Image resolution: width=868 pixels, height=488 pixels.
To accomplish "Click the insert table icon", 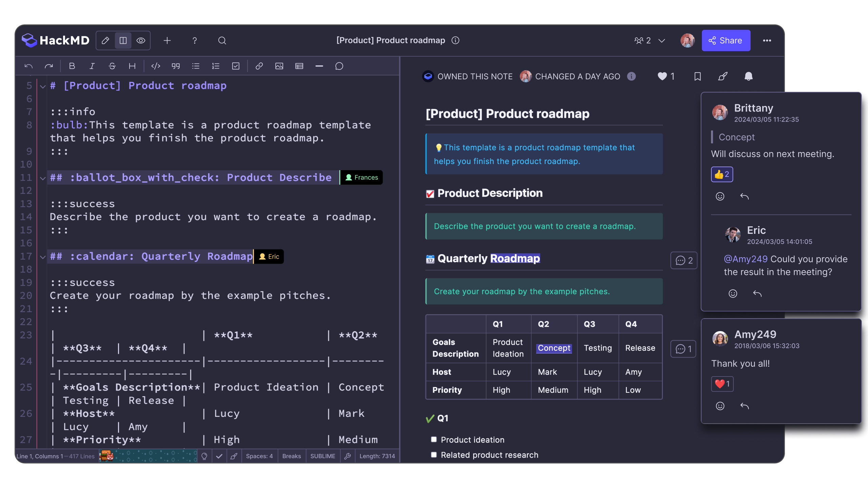I will tap(299, 66).
